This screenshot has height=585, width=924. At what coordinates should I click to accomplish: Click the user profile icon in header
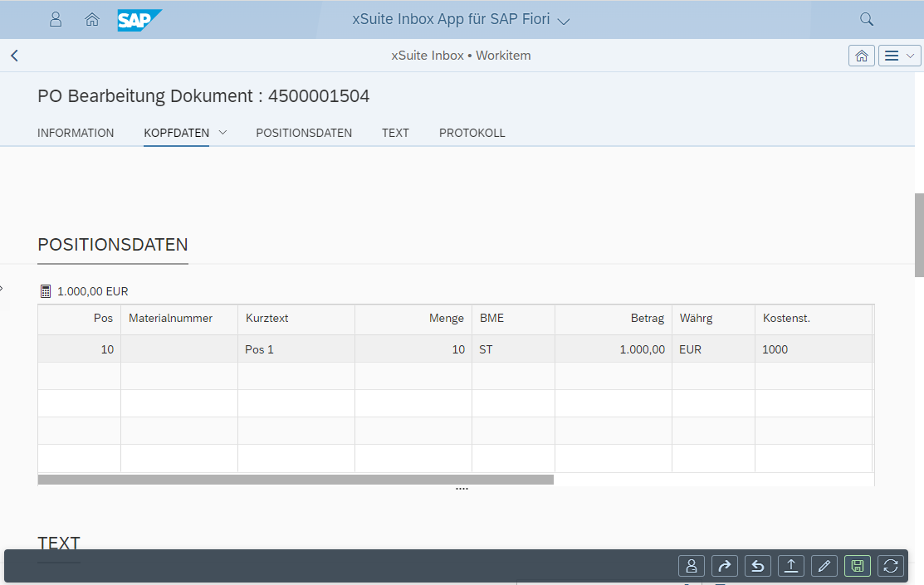pos(56,19)
